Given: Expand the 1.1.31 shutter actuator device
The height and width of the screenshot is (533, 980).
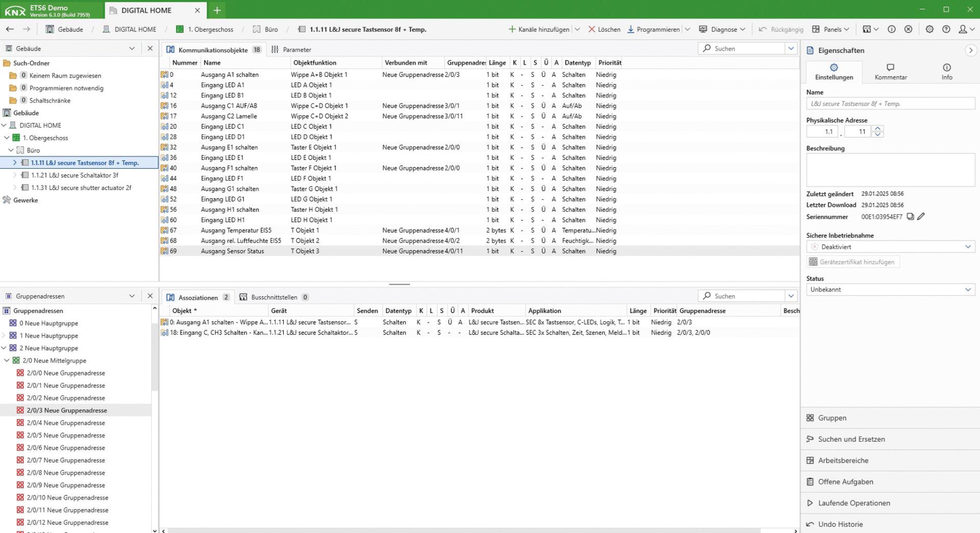Looking at the screenshot, I should tap(15, 188).
